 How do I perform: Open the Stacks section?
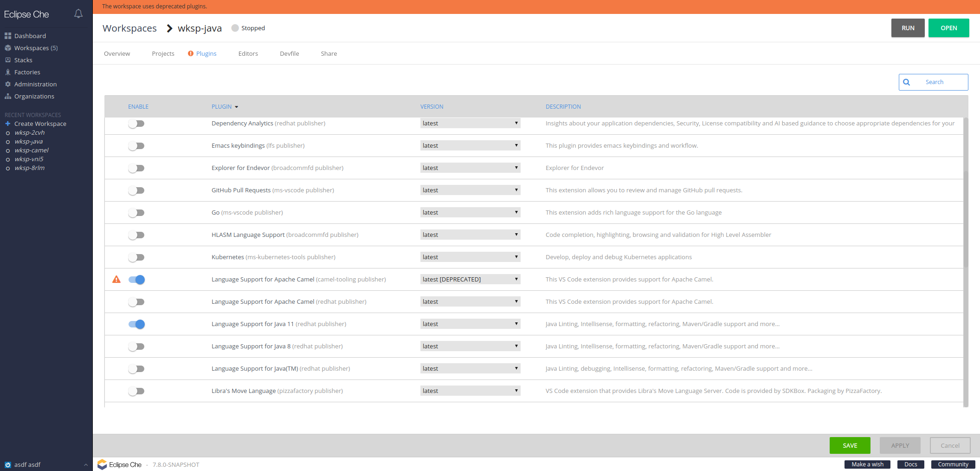click(24, 60)
